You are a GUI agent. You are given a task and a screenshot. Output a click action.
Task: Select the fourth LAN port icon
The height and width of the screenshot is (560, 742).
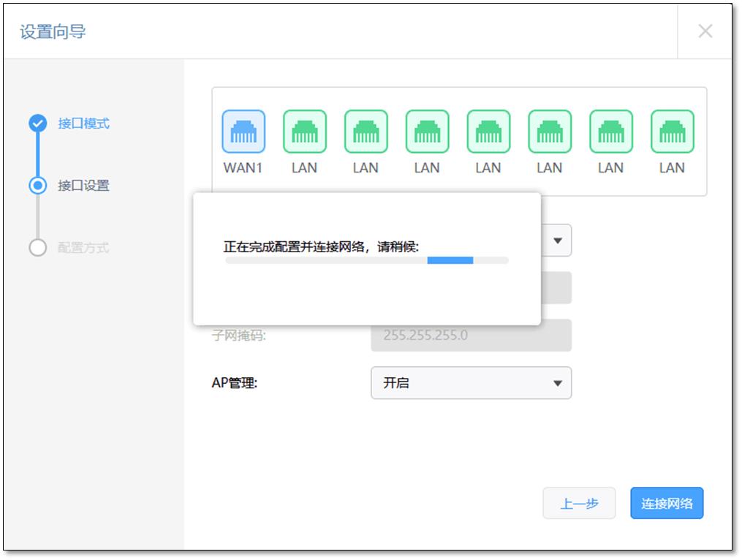[488, 132]
